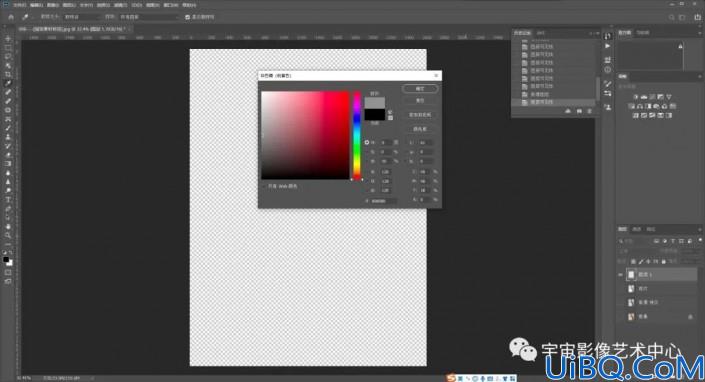Image resolution: width=705 pixels, height=382 pixels.
Task: Click the hex color input field
Action: click(x=384, y=201)
